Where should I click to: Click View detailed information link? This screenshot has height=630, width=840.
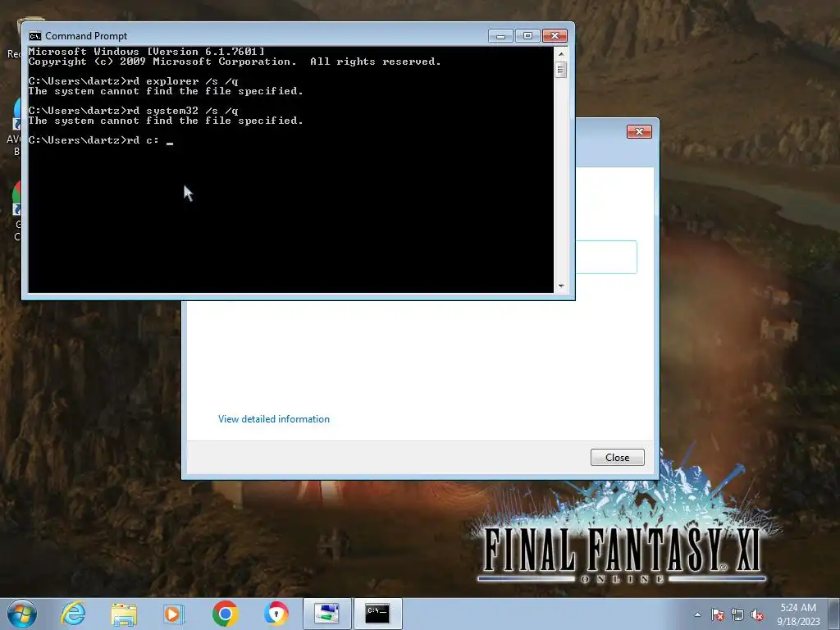[x=274, y=419]
